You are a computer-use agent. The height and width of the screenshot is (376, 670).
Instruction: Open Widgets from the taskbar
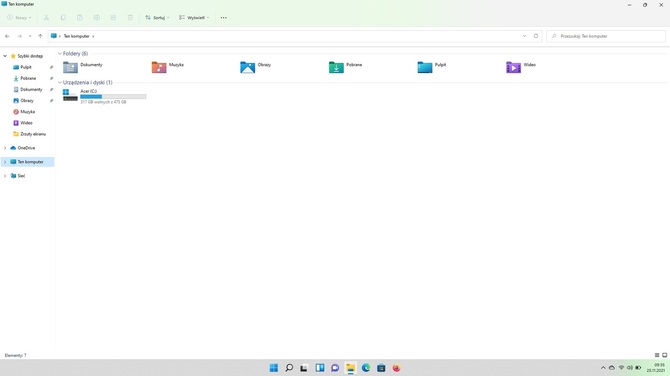(x=320, y=368)
